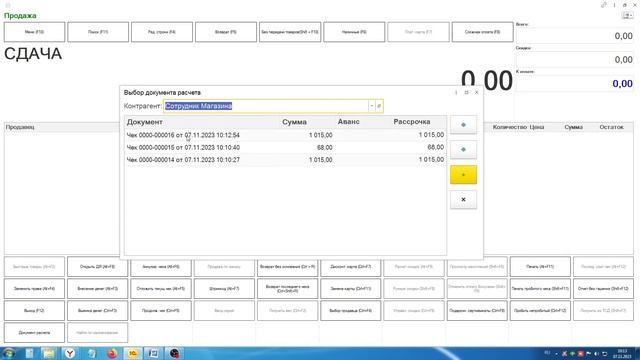Click the Возврат (F5) button
This screenshot has width=640, height=360.
coord(226,32)
